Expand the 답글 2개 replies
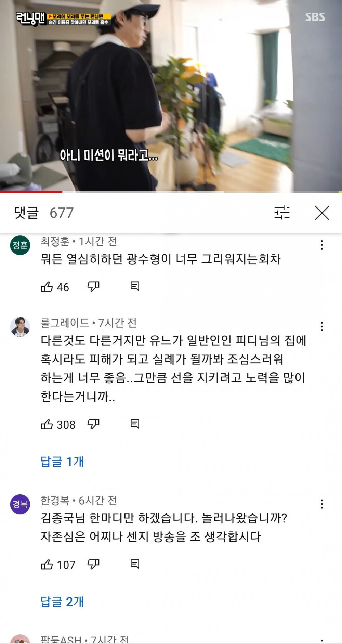Screen dimensions: 342x644 pos(62,602)
